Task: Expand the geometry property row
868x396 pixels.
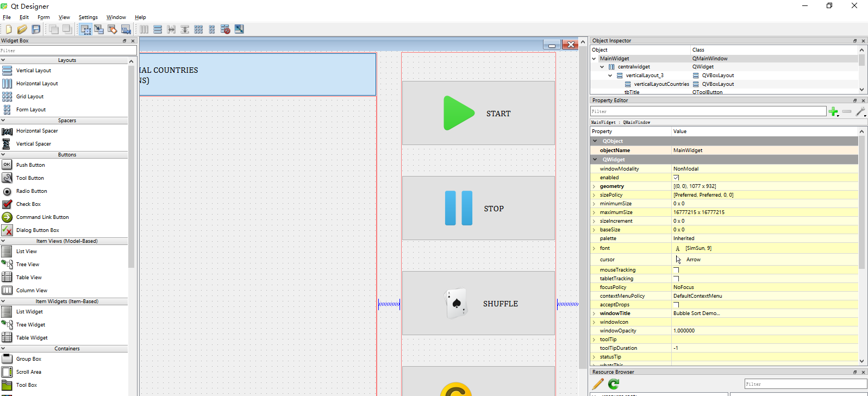Action: pos(594,186)
